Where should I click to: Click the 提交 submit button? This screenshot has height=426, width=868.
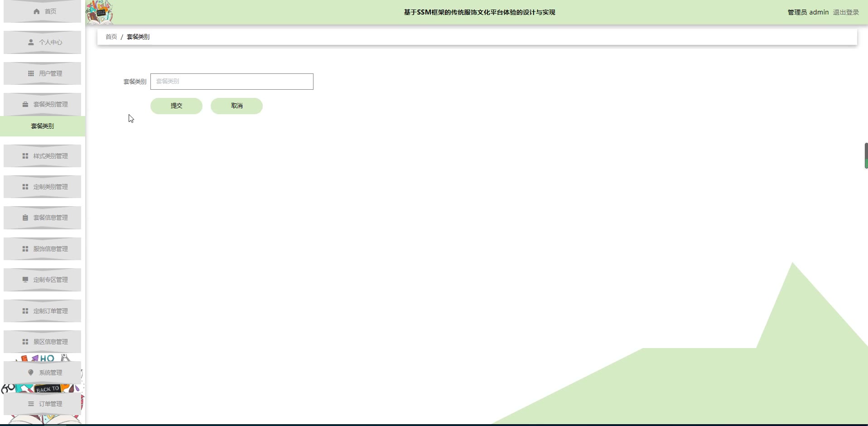click(x=176, y=106)
